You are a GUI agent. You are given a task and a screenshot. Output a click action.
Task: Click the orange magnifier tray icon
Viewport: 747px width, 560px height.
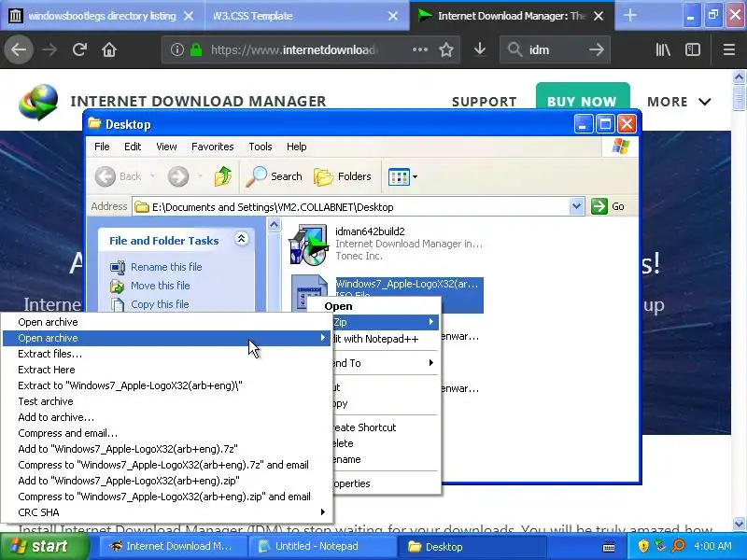679,546
